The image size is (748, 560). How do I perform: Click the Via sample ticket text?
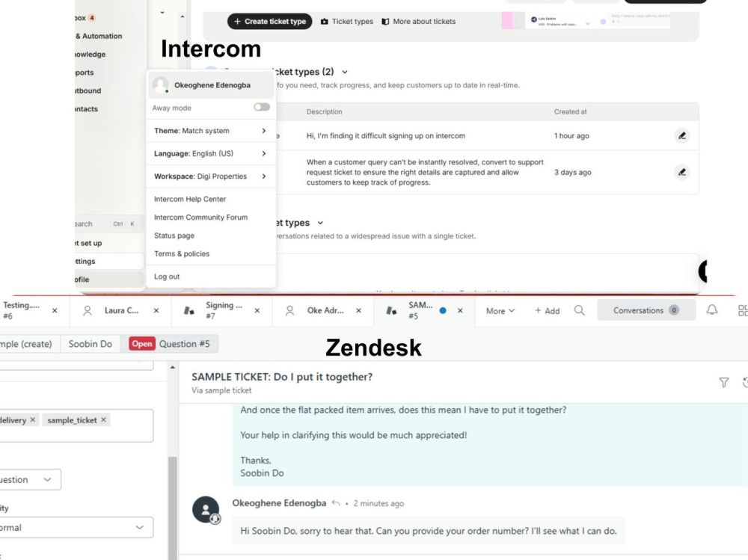(x=222, y=390)
